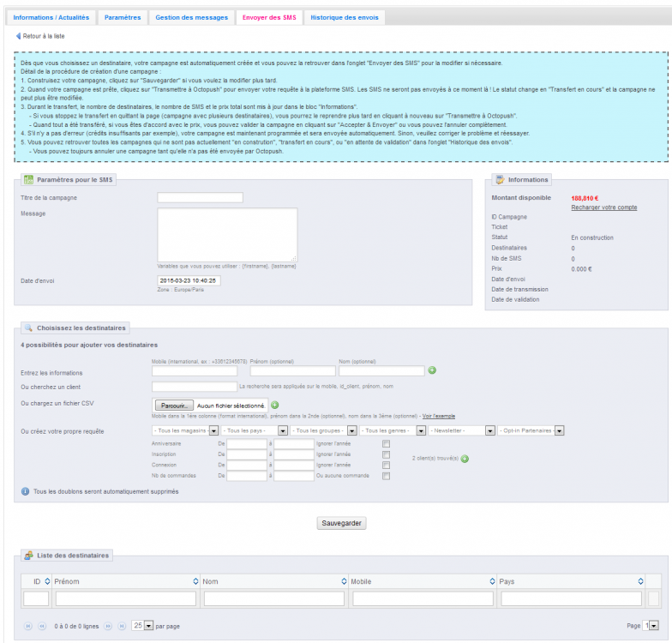The width and height of the screenshot is (672, 643).
Task: Focus the Nom optional field
Action: coord(381,370)
